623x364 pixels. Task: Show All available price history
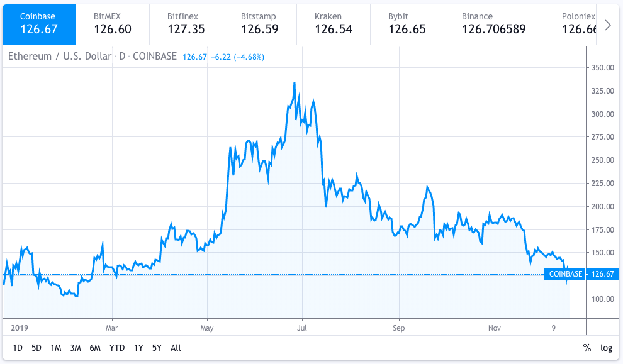point(176,348)
